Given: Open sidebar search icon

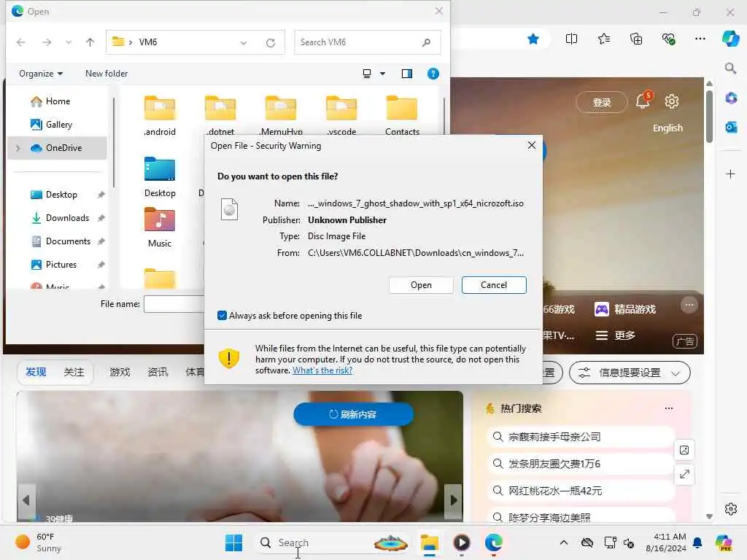Looking at the screenshot, I should tap(730, 69).
